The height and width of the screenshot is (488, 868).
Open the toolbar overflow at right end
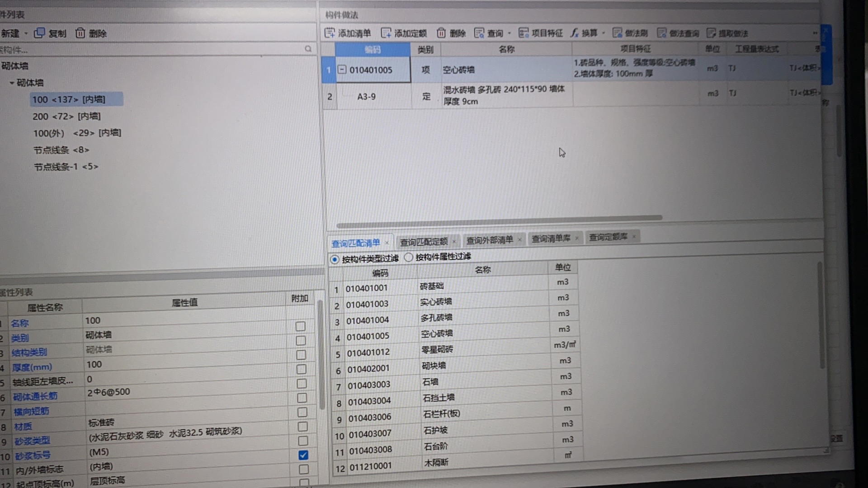click(815, 33)
